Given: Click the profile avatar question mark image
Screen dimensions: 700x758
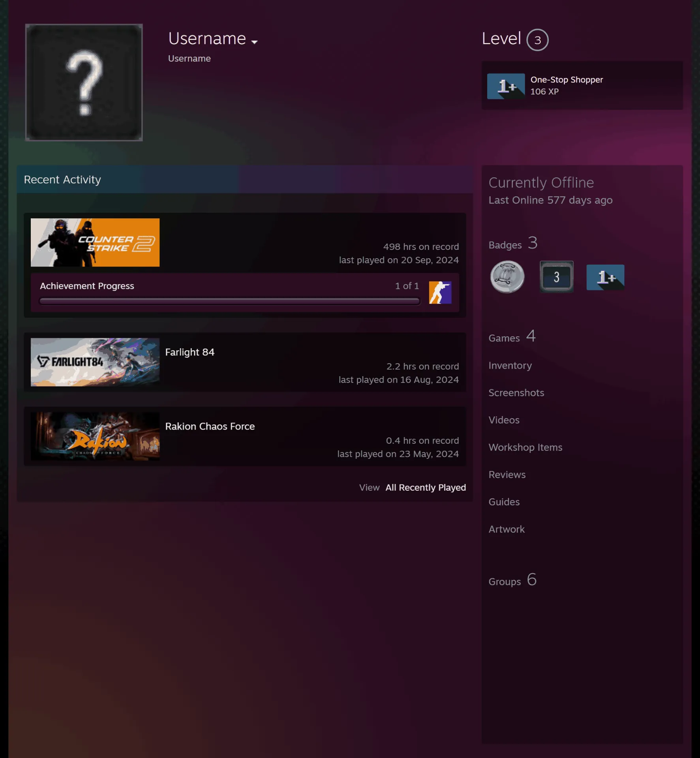Looking at the screenshot, I should (x=84, y=83).
